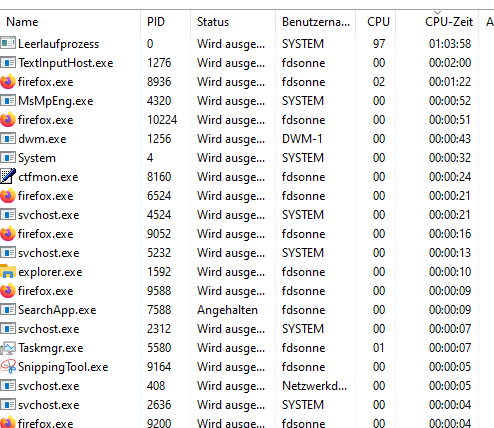Click Firefox icon for PID 10224
494x428 pixels.
pyautogui.click(x=8, y=120)
